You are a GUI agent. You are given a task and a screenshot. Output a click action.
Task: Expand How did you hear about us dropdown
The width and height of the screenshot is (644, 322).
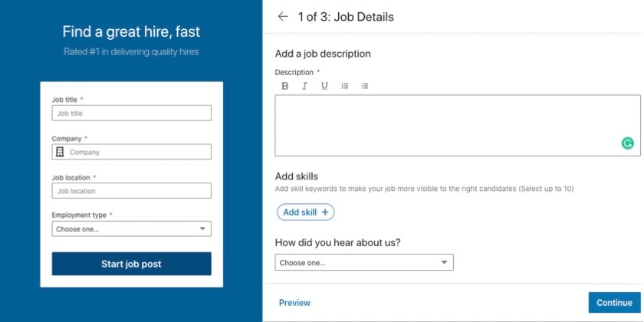[364, 263]
